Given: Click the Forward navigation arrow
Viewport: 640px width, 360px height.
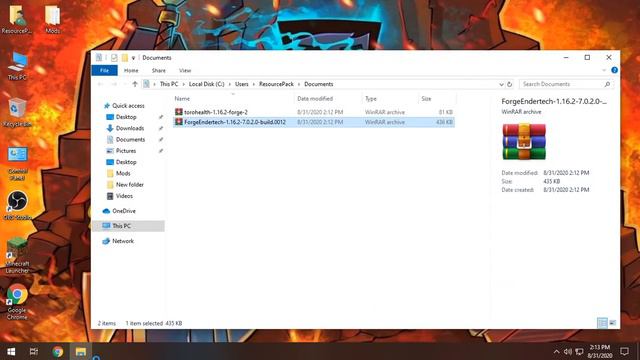Looking at the screenshot, I should coord(114,84).
